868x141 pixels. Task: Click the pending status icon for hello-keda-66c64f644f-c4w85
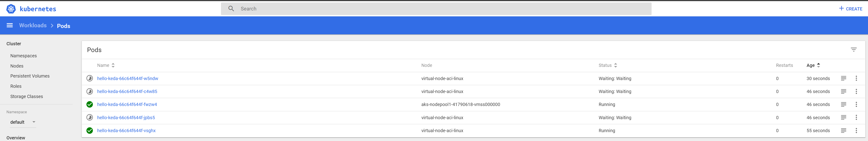[90, 91]
